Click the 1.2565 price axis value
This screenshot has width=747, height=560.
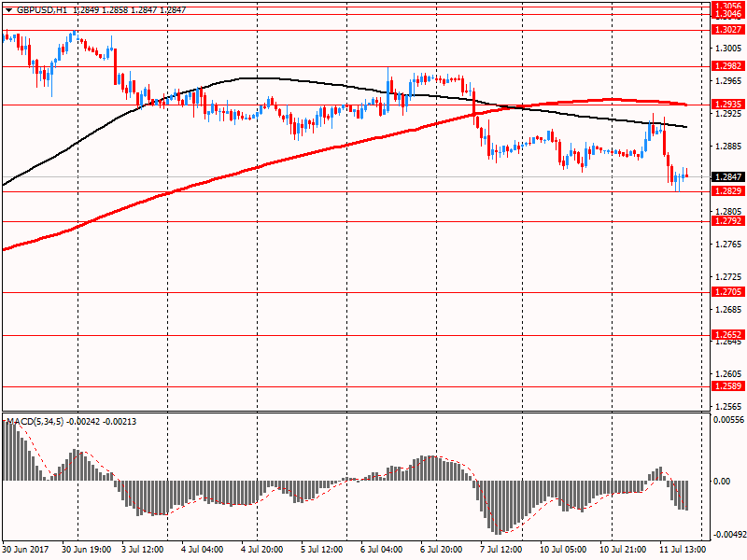click(728, 407)
